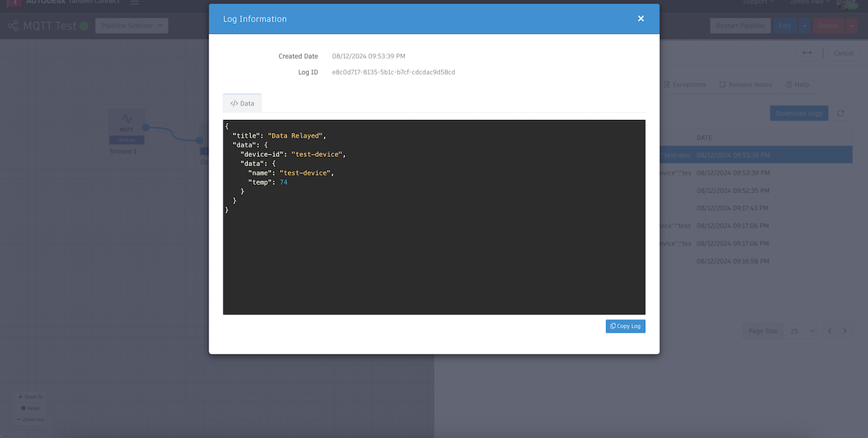
Task: Click the pipeline share icon beside MQTT Test
Action: tap(13, 25)
